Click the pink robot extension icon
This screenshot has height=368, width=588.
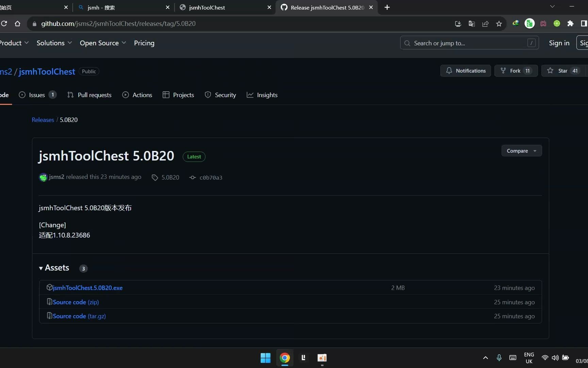[x=543, y=24]
